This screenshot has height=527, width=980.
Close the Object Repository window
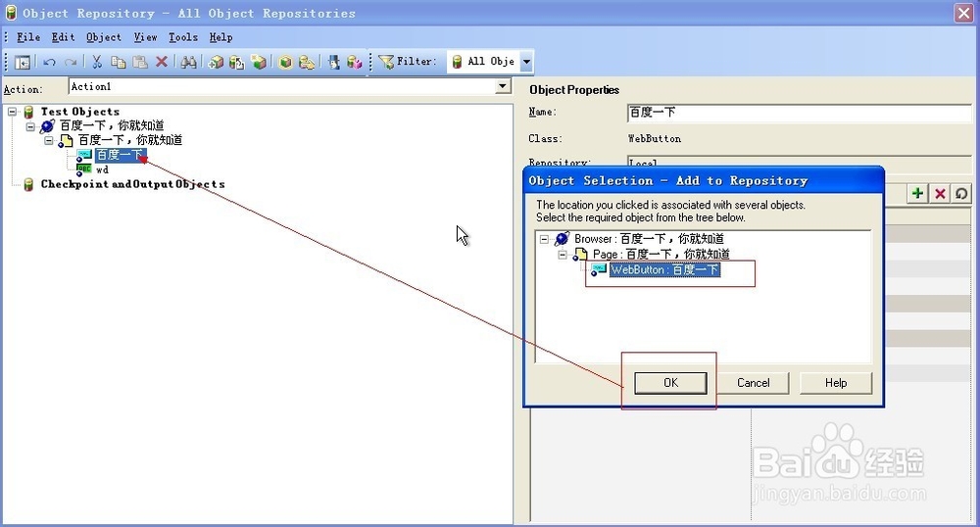pos(963,13)
